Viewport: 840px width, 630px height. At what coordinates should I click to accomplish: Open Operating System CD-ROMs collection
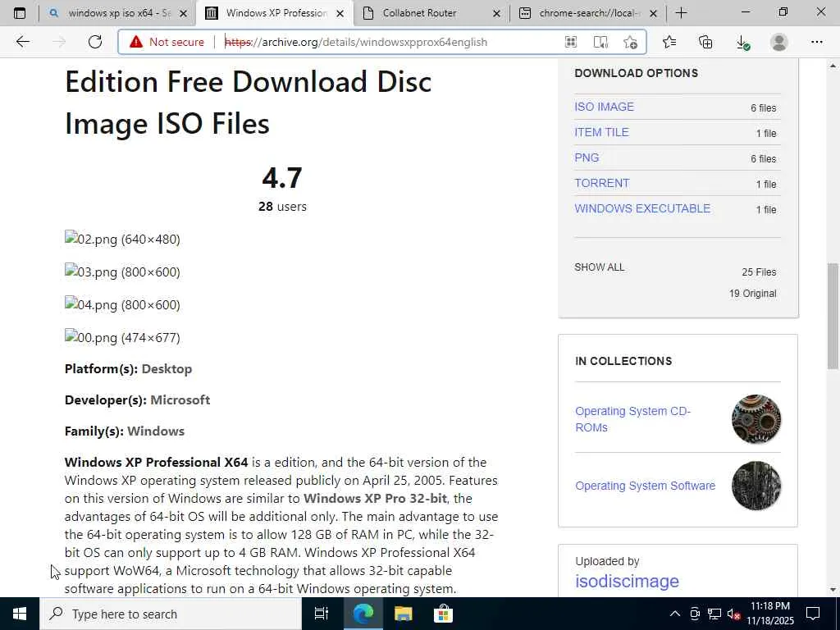coord(632,419)
